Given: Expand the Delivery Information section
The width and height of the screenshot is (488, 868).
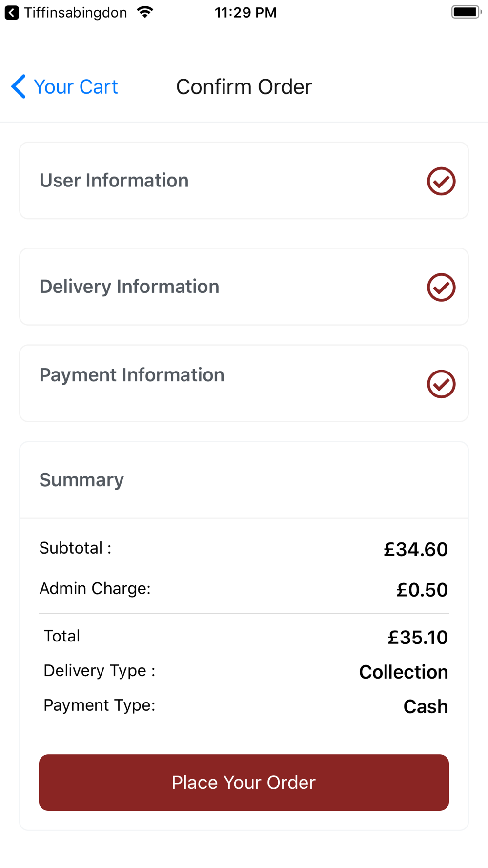Looking at the screenshot, I should tap(244, 287).
